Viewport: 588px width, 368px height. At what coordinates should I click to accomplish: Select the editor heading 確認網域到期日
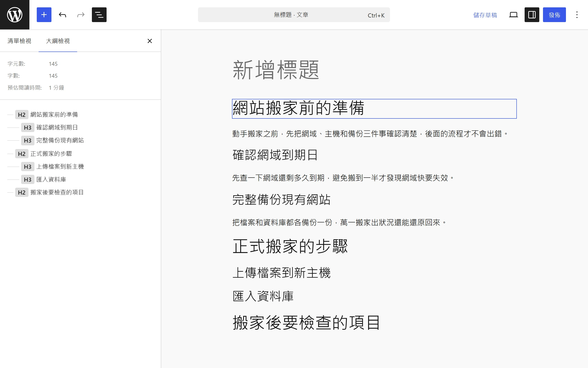click(374, 155)
